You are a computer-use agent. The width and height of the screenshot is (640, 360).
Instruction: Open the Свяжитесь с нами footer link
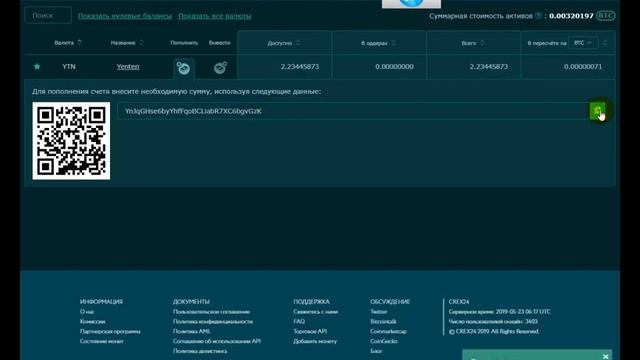[x=316, y=312]
